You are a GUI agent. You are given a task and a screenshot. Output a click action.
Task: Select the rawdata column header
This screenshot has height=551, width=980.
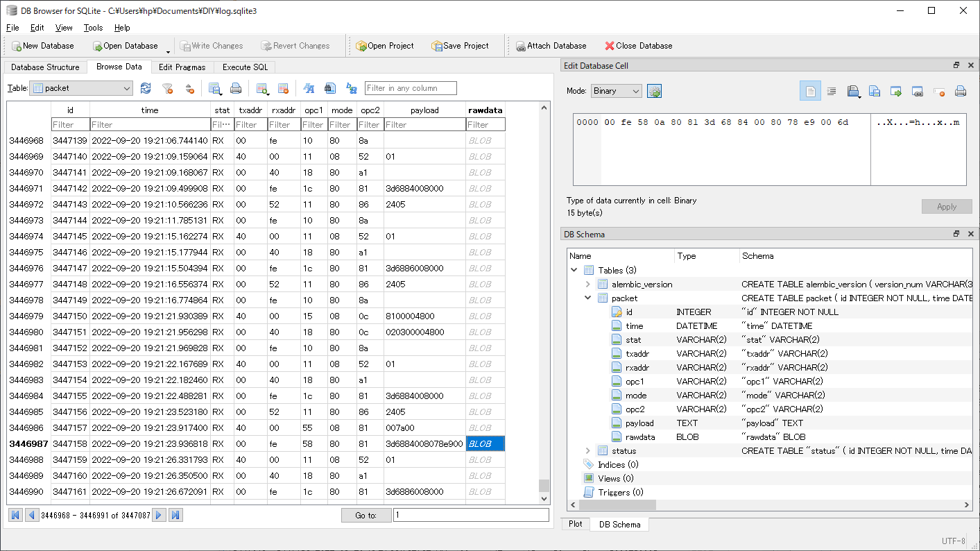485,110
